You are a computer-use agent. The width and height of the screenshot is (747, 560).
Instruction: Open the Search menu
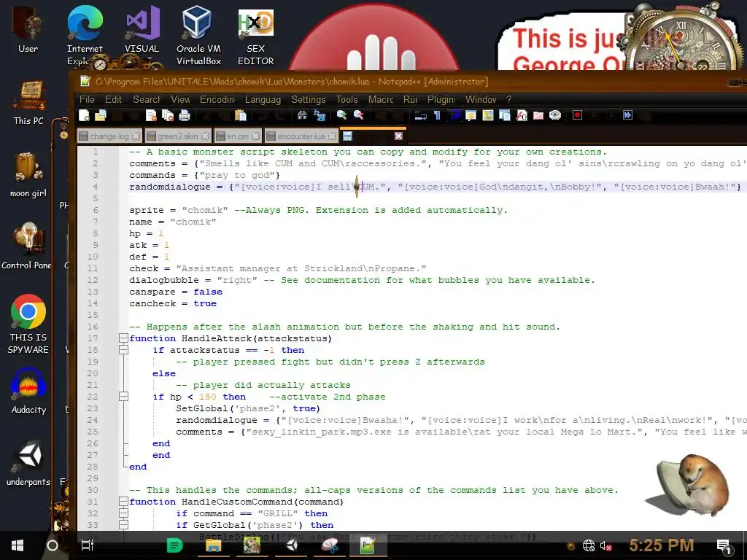click(x=146, y=99)
